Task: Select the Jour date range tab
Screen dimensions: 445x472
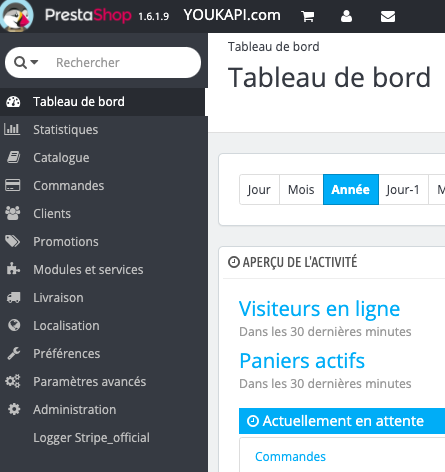Action: pos(259,189)
